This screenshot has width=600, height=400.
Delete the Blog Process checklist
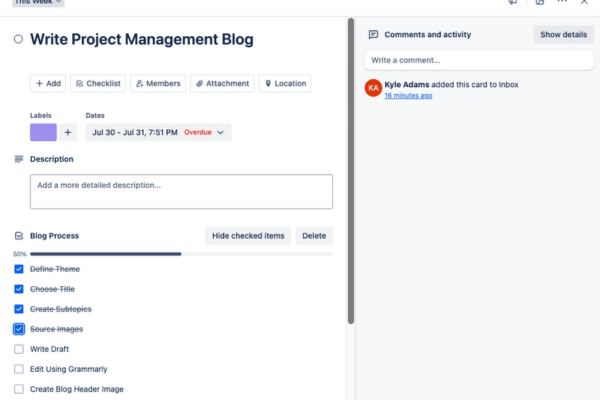tap(314, 236)
